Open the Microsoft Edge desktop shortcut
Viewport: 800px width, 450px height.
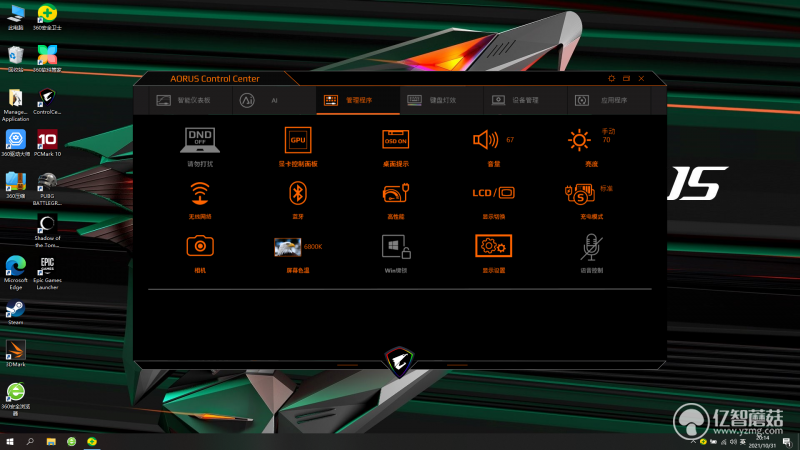(16, 273)
